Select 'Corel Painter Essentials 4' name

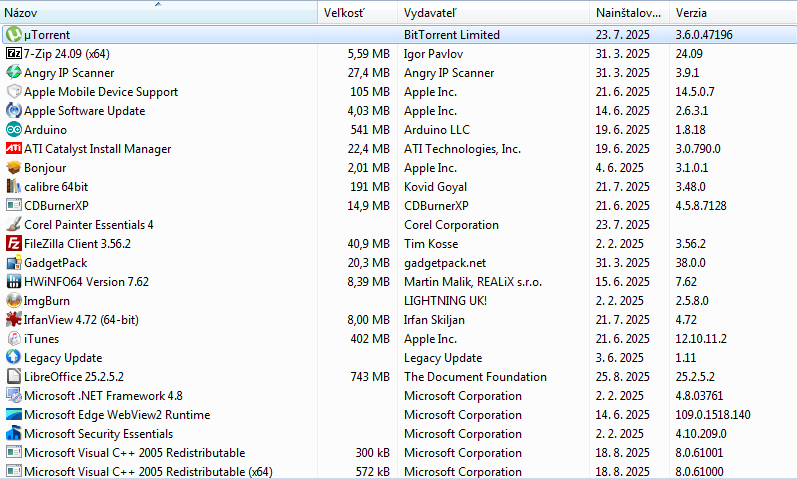click(x=88, y=225)
